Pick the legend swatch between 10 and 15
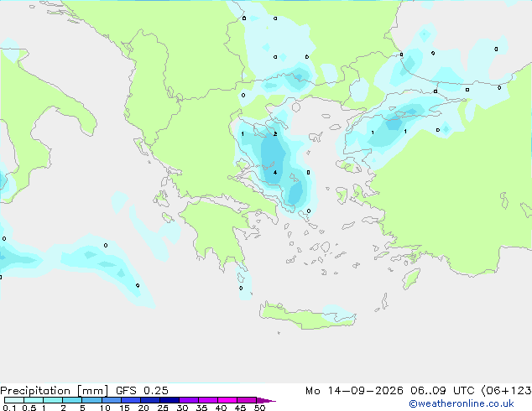The width and height of the screenshot is (532, 411). 111,400
